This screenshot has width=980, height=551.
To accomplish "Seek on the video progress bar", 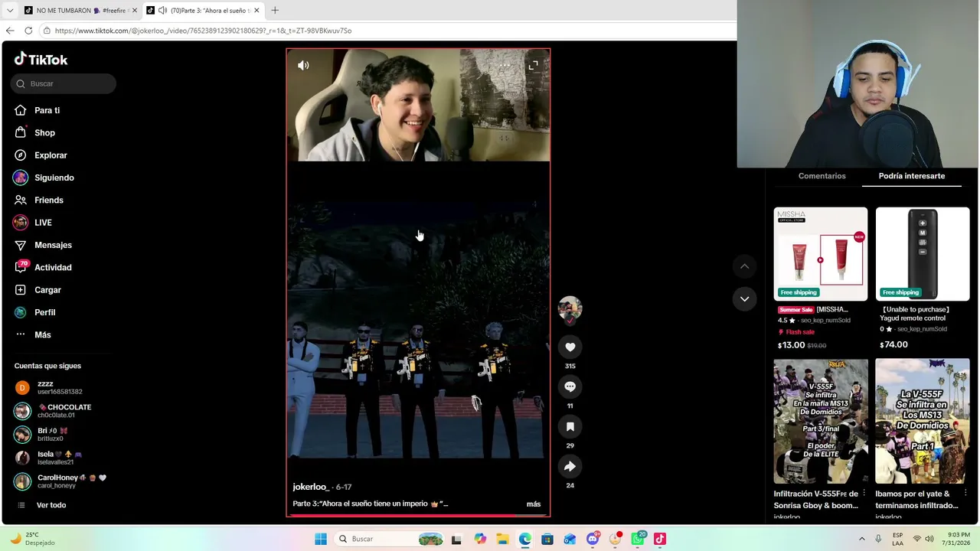I will [x=418, y=515].
